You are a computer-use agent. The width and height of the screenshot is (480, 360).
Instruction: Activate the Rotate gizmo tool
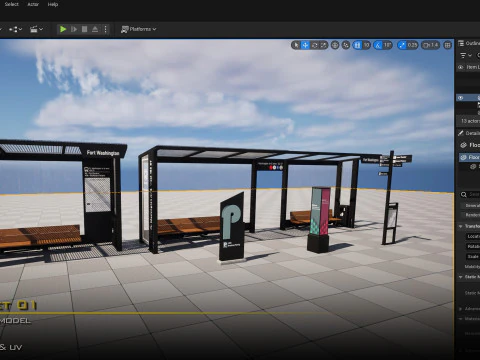point(314,45)
